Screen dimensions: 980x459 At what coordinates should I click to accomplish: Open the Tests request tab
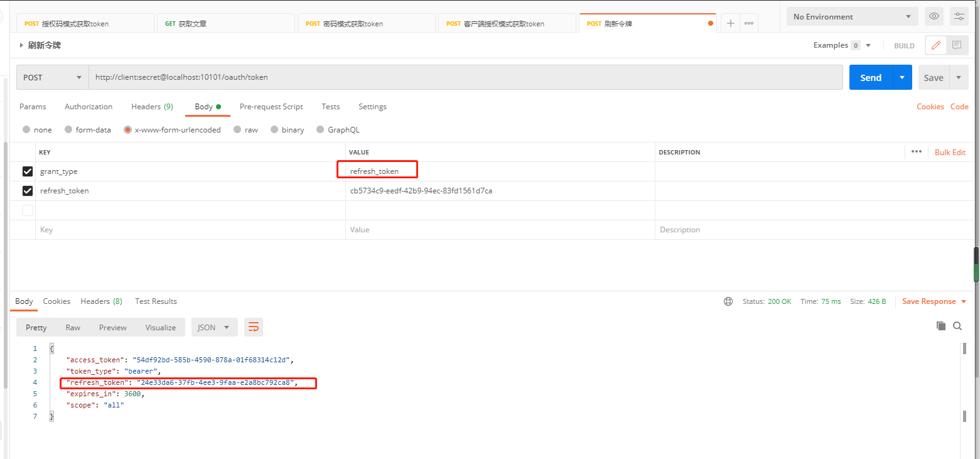tap(331, 107)
